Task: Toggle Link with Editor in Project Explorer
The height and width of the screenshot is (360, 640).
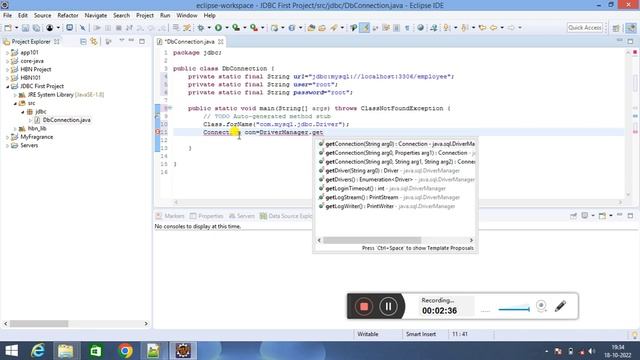Action: [x=94, y=42]
